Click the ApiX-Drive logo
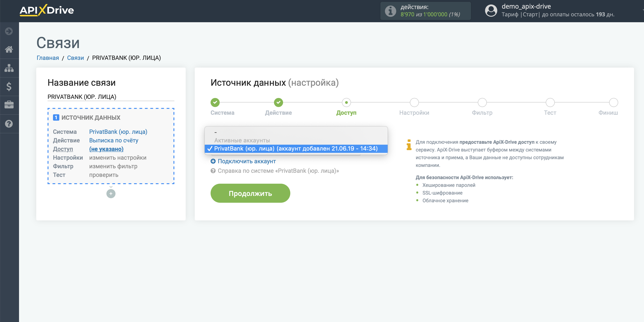The height and width of the screenshot is (322, 644). 47,10
